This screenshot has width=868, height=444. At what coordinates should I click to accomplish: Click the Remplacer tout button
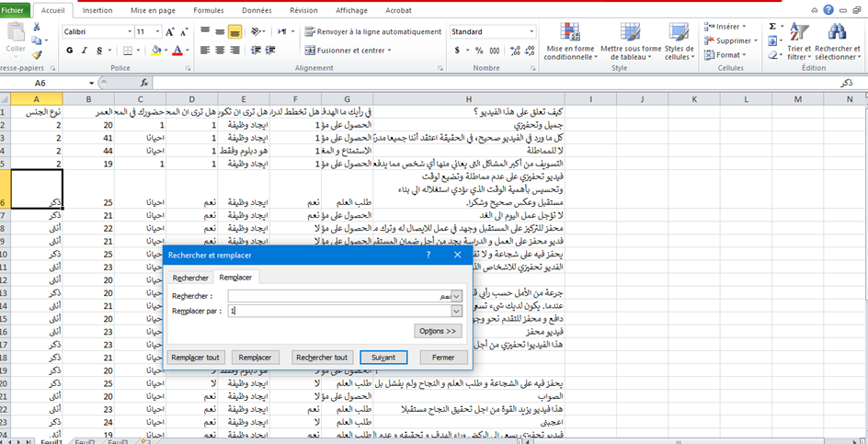[195, 357]
